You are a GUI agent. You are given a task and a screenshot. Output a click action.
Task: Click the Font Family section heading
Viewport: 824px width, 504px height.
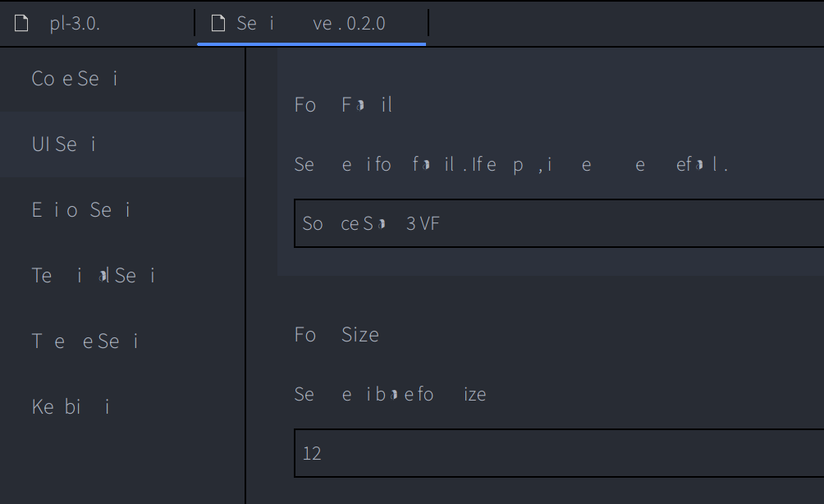pos(343,104)
